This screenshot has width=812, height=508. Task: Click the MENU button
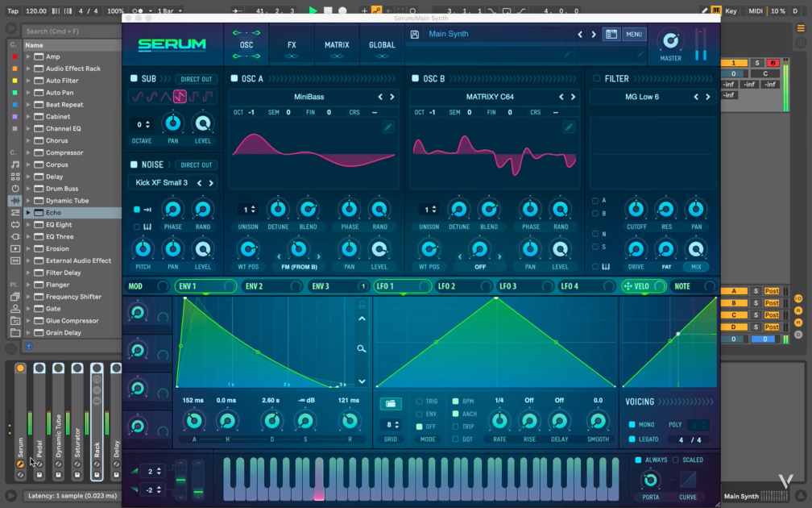point(634,34)
